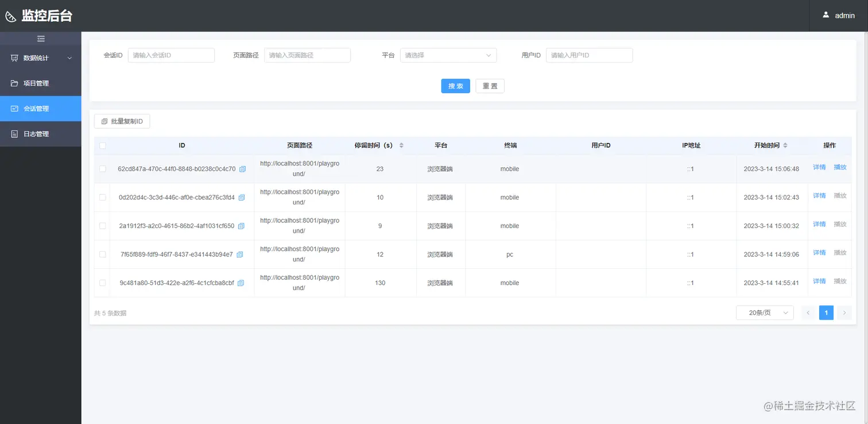The image size is (868, 424).
Task: Open 详情 for session 7f65f889
Action: click(819, 253)
